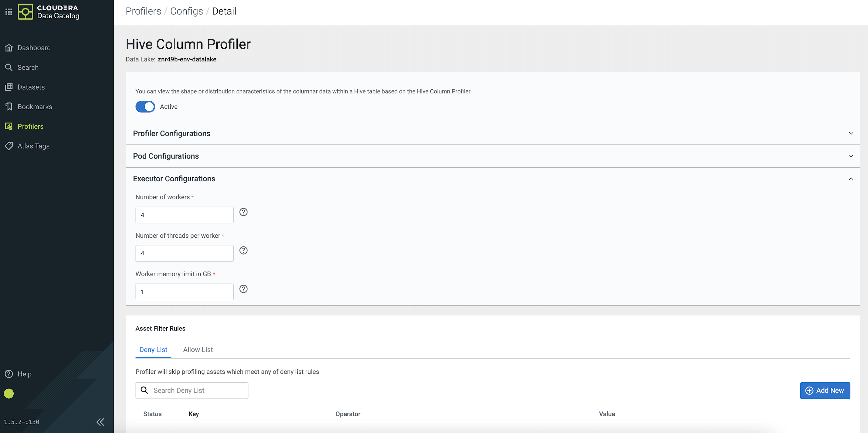Select the Deny List tab
The image size is (868, 433).
[153, 350]
